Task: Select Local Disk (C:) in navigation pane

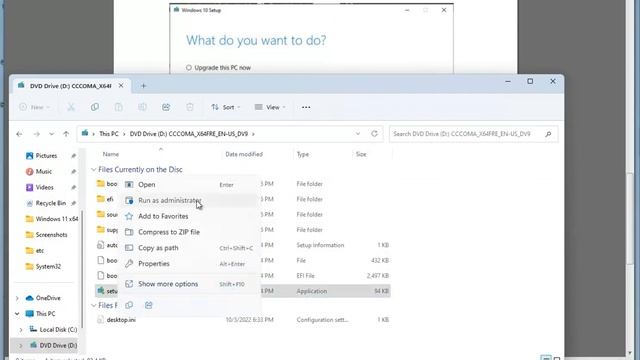Action: click(53, 329)
